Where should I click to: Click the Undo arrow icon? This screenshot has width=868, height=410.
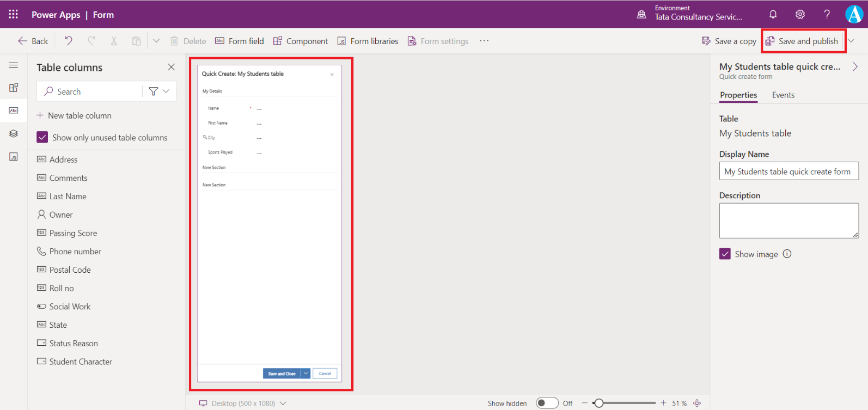[x=69, y=41]
